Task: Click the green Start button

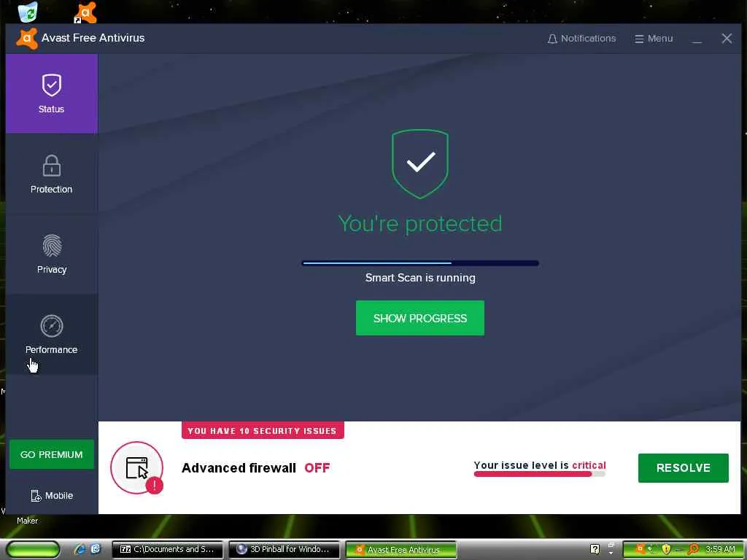Action: pos(33,550)
